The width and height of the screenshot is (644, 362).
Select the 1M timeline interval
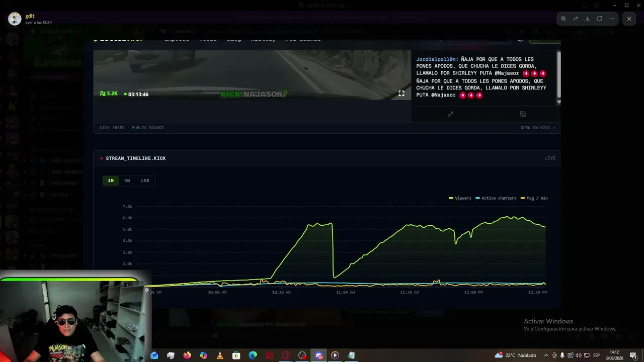[x=111, y=180]
